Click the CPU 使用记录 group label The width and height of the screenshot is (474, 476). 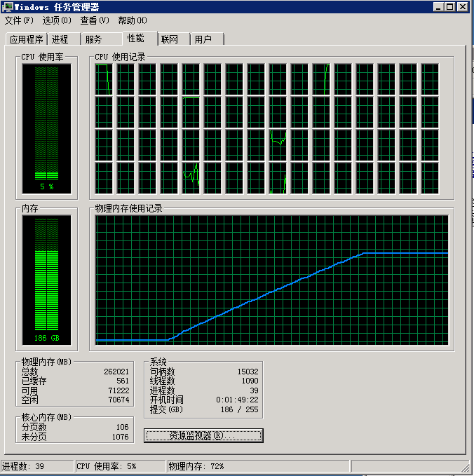click(120, 57)
